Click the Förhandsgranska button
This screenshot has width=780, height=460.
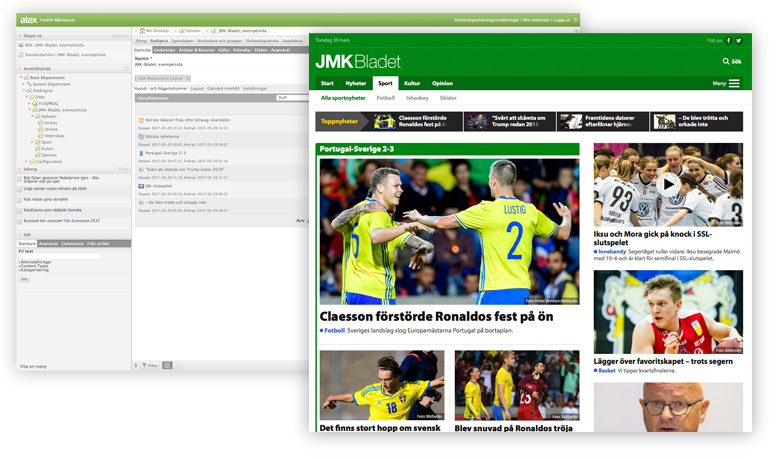[x=262, y=41]
